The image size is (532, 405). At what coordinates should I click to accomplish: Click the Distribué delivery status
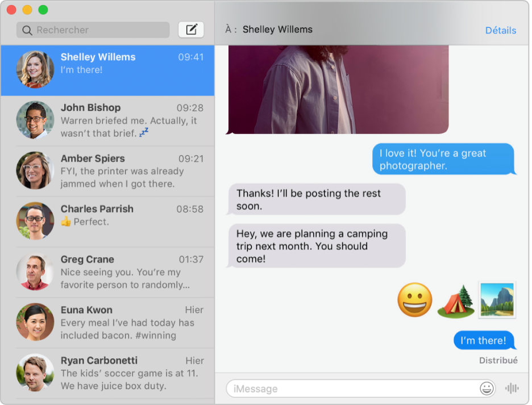[498, 360]
